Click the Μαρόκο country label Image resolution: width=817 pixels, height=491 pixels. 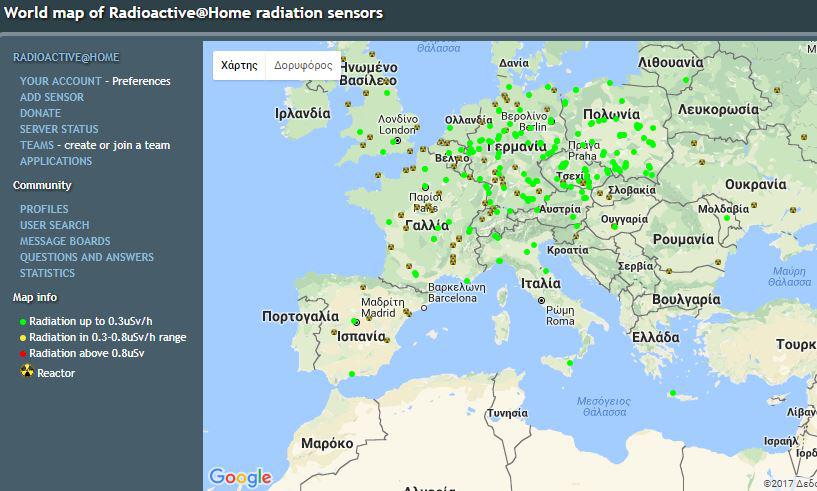[x=327, y=444]
